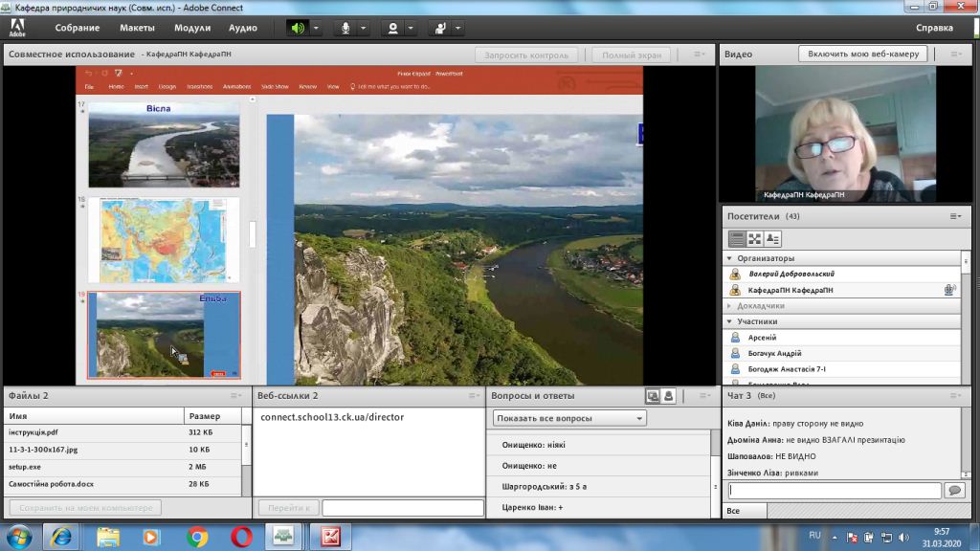Viewport: 980px width, 551px height.
Task: Open the Посетители pod options menu
Action: pyautogui.click(x=956, y=216)
